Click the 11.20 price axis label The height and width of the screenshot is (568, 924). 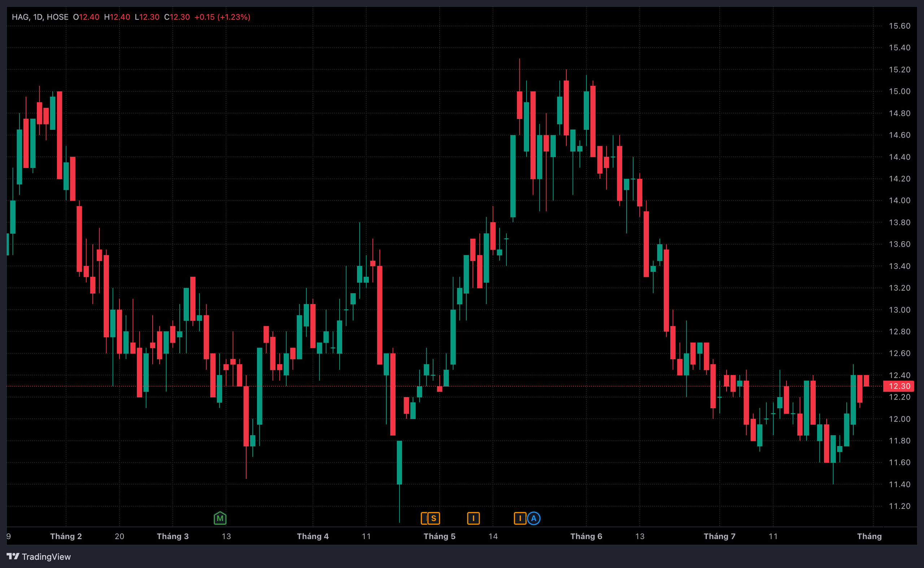click(899, 506)
